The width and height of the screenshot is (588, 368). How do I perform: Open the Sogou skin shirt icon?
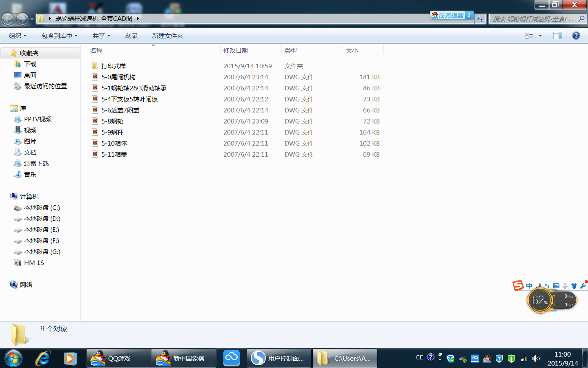pos(574,286)
